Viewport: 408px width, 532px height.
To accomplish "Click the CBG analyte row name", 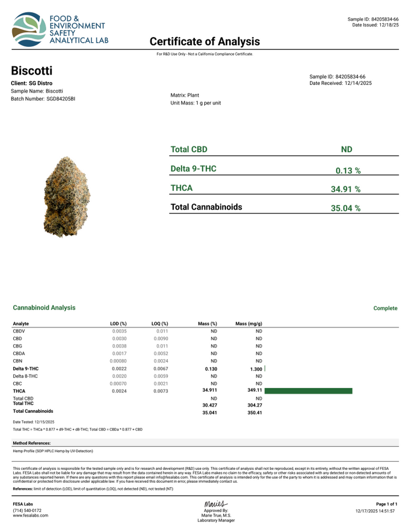I will coord(17,346).
